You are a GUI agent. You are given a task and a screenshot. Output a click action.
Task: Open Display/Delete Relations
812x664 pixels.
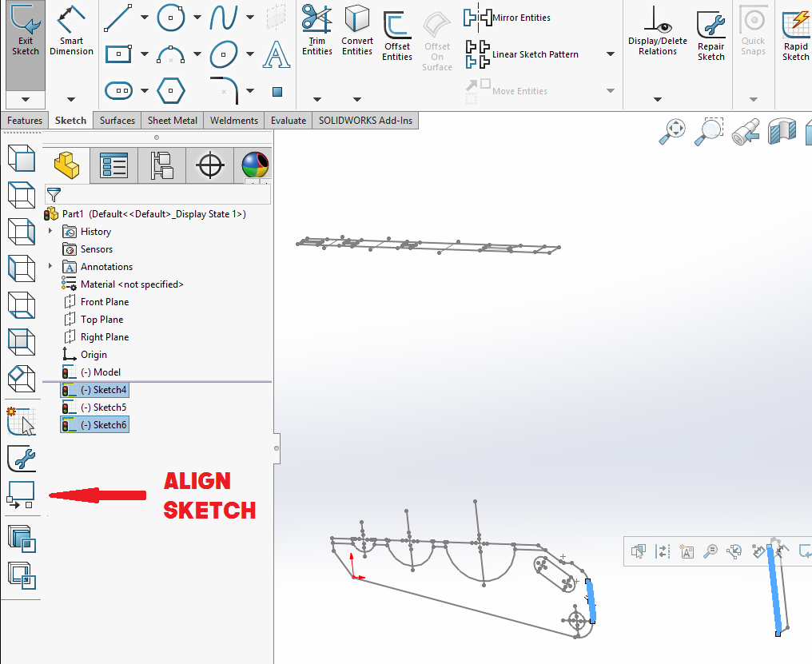tap(657, 31)
